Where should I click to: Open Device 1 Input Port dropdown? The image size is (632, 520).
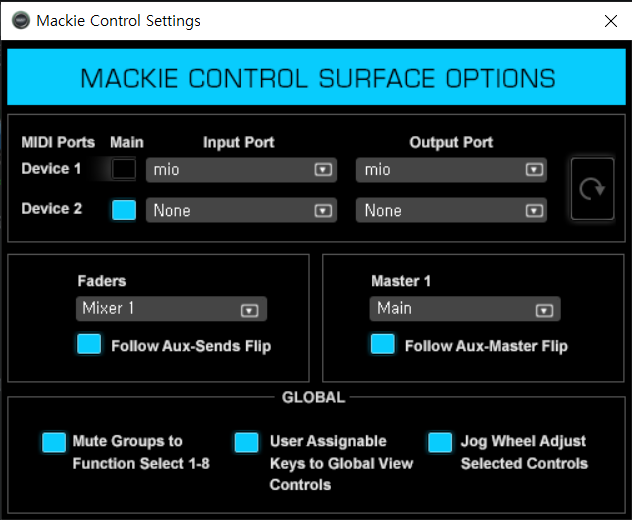point(240,170)
